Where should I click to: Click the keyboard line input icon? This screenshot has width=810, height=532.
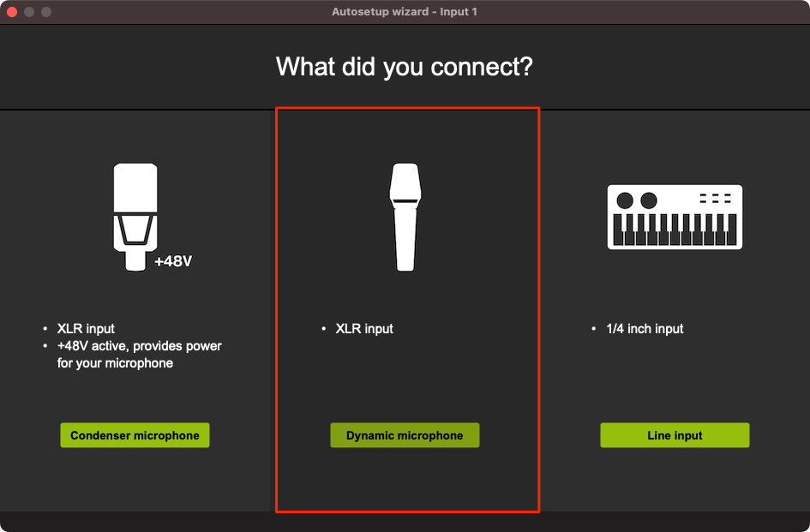coord(675,217)
